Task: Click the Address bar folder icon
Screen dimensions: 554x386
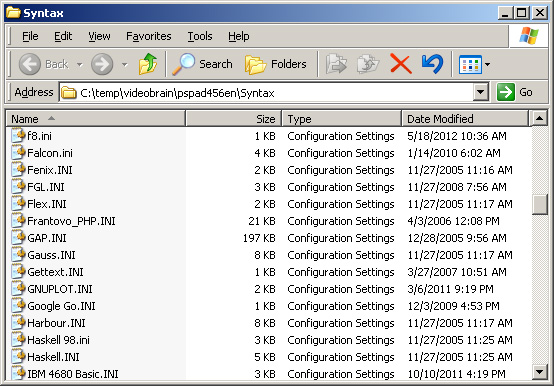Action: point(69,93)
